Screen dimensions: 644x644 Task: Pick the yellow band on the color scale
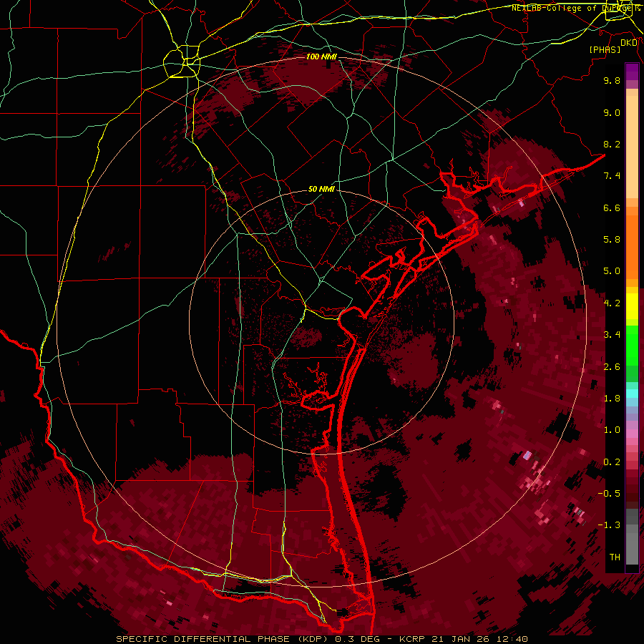pyautogui.click(x=632, y=306)
